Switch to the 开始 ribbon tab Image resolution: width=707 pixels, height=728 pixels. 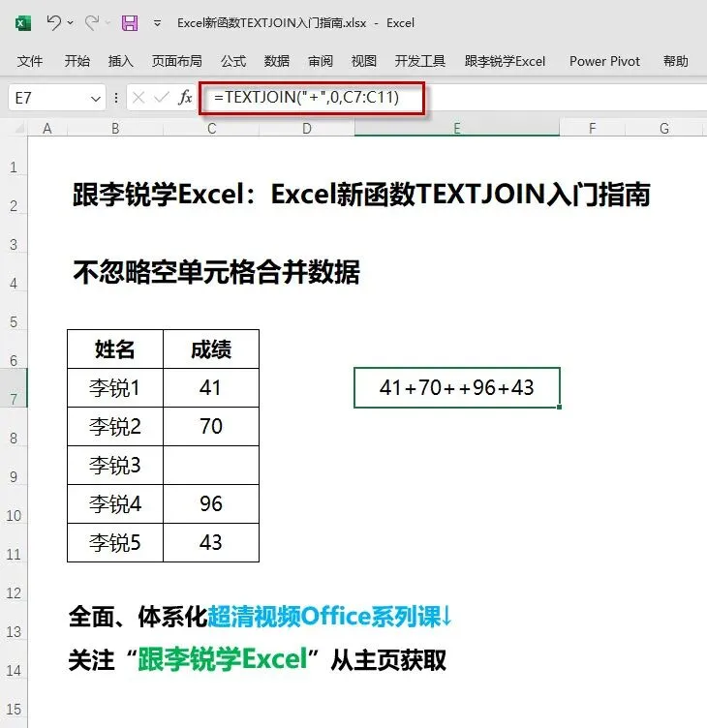click(77, 61)
